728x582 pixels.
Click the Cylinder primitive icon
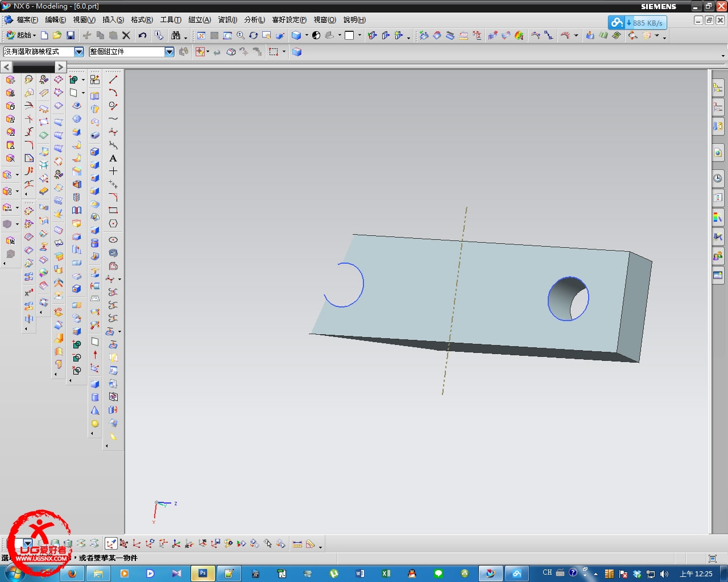(x=95, y=397)
